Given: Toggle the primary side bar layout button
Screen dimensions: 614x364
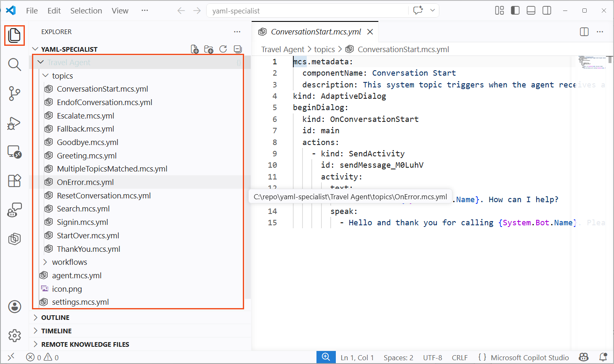Looking at the screenshot, I should tap(515, 11).
